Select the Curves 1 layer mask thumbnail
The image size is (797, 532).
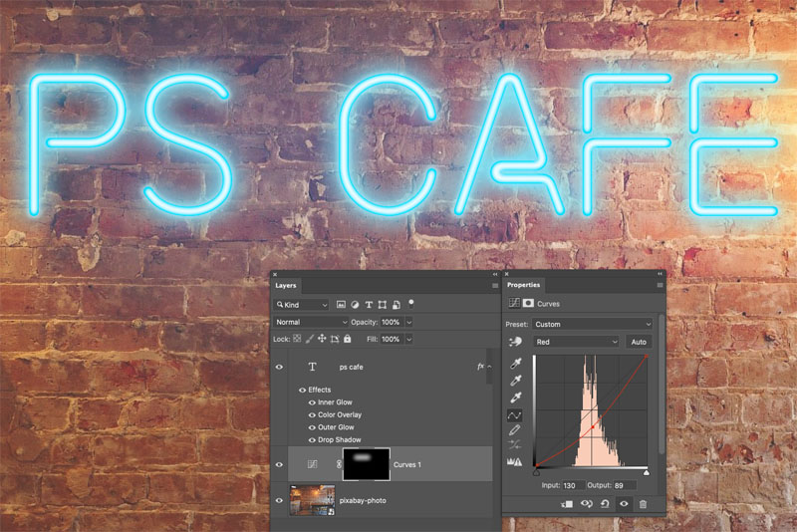(367, 464)
